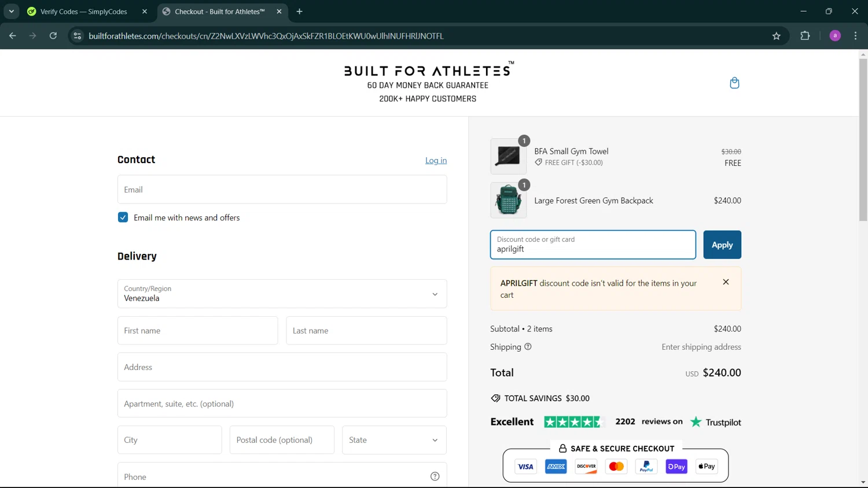The width and height of the screenshot is (868, 488).
Task: Open the purple profile avatar
Action: point(835,36)
